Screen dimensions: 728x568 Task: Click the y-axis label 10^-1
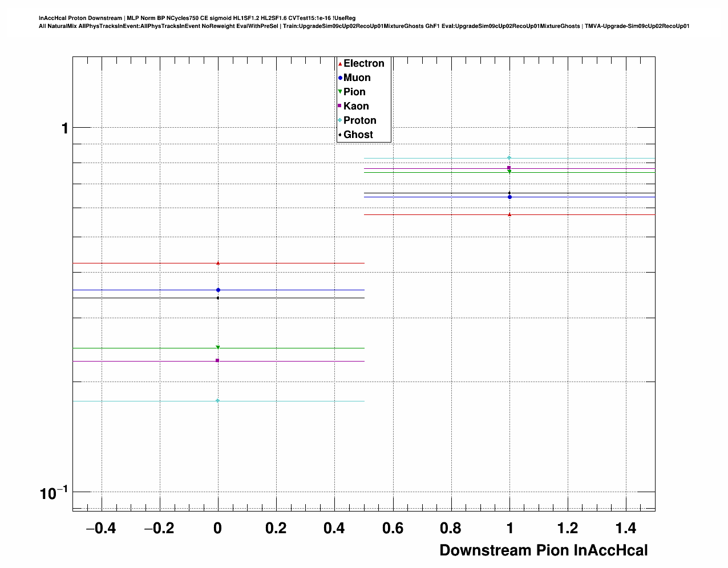click(x=54, y=493)
